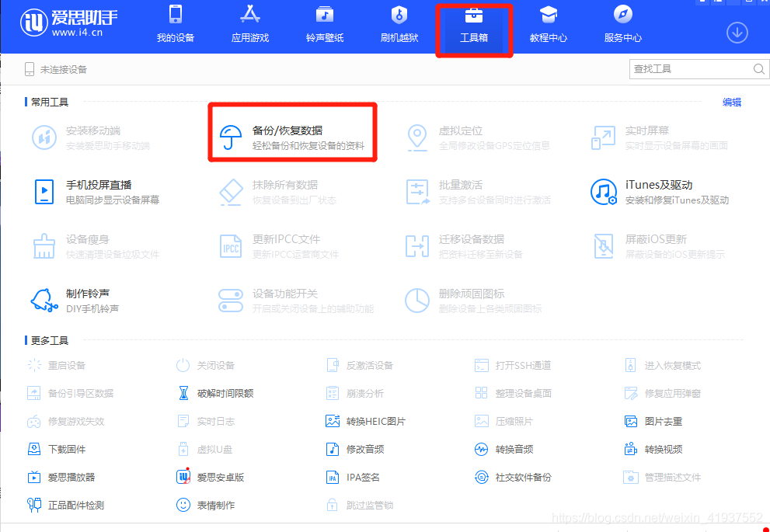Click the iTunes及驱动 music icon
The image size is (770, 532).
[x=603, y=192]
